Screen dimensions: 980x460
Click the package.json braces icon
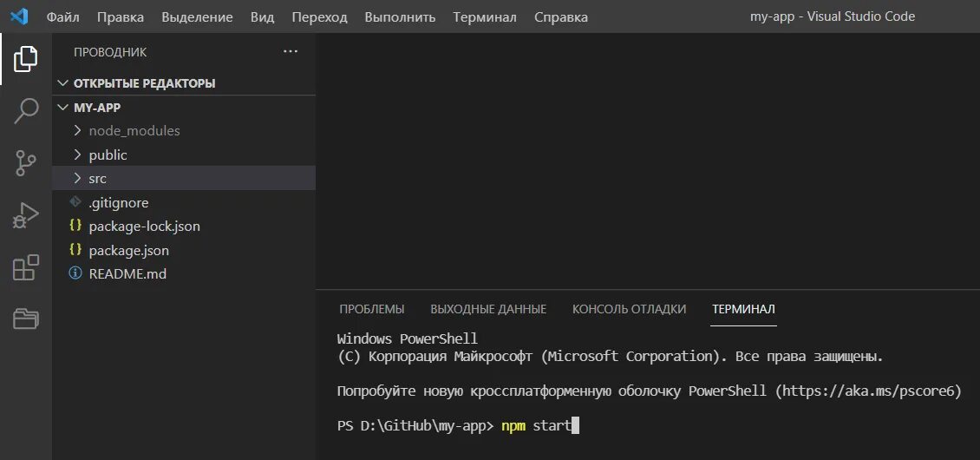point(75,250)
